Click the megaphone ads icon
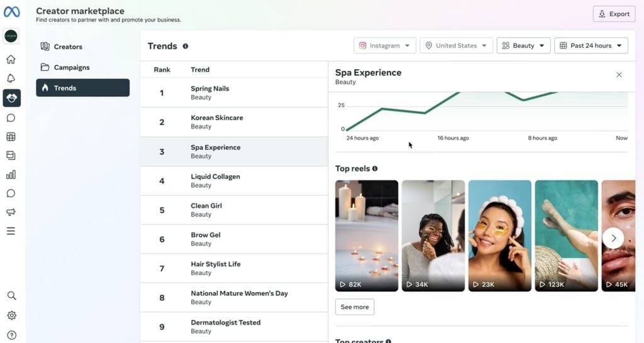Viewport: 644px width, 343px height. 11,212
